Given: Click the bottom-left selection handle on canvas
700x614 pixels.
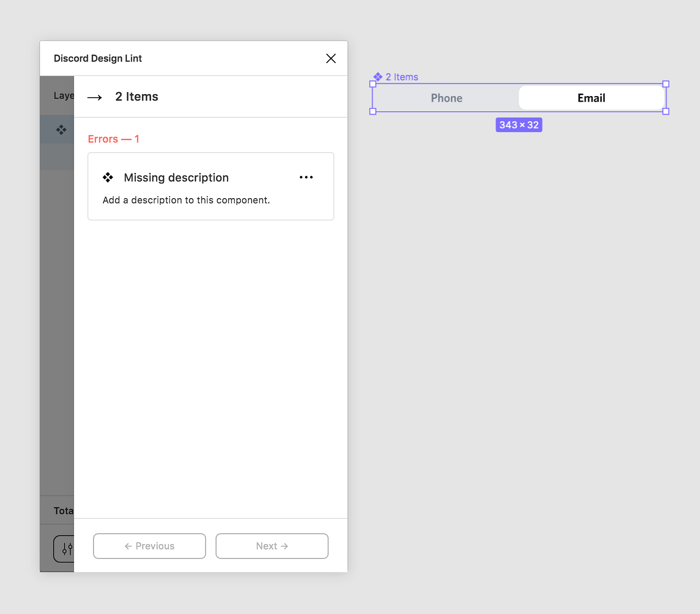Looking at the screenshot, I should 372,111.
